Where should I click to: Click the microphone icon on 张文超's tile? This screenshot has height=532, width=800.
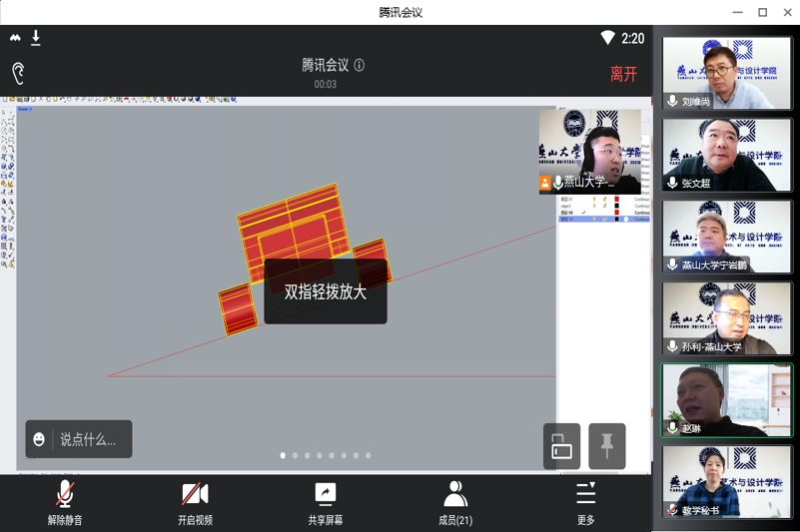(673, 184)
